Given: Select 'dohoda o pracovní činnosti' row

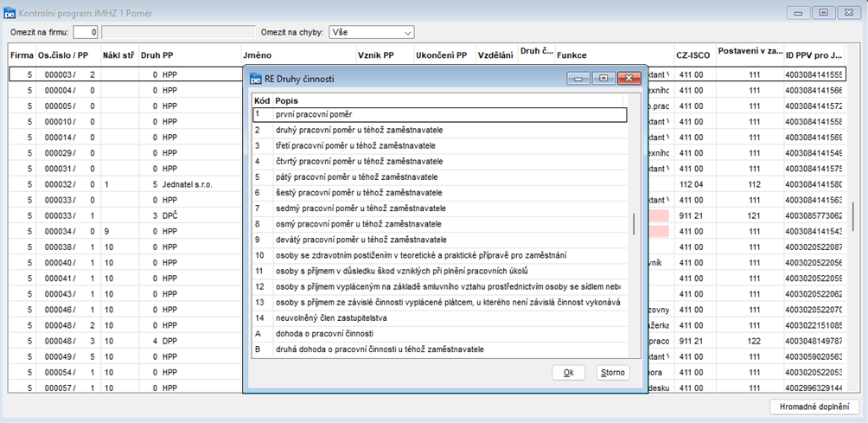Looking at the screenshot, I should (324, 334).
